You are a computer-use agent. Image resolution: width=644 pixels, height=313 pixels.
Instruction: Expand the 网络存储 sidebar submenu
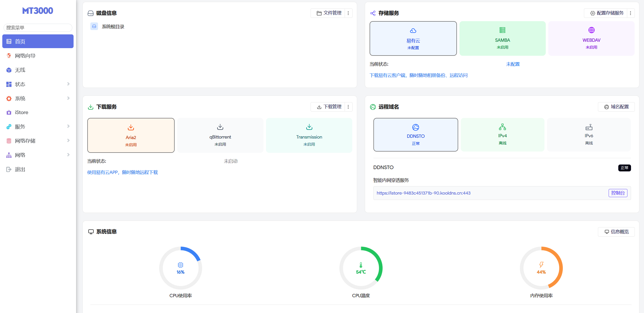coord(68,141)
